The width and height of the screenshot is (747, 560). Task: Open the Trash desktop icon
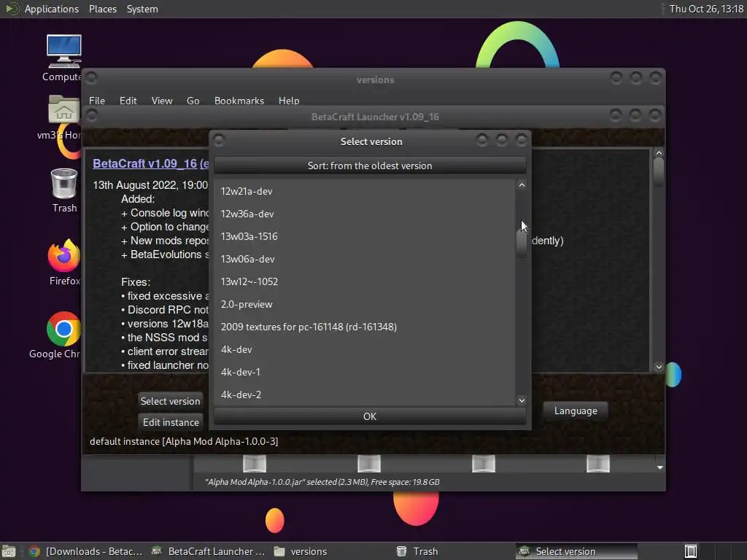[64, 183]
